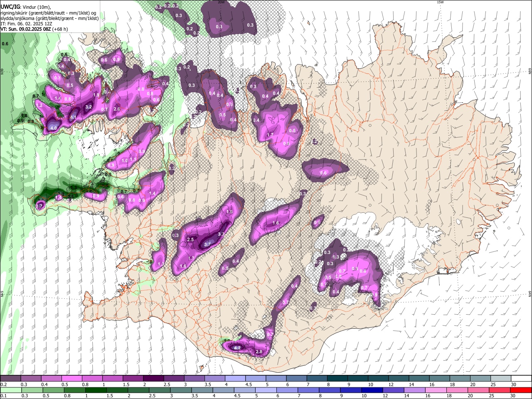
Task: Select the dark blue rain swatch labeled 10
Action: [x=371, y=390]
